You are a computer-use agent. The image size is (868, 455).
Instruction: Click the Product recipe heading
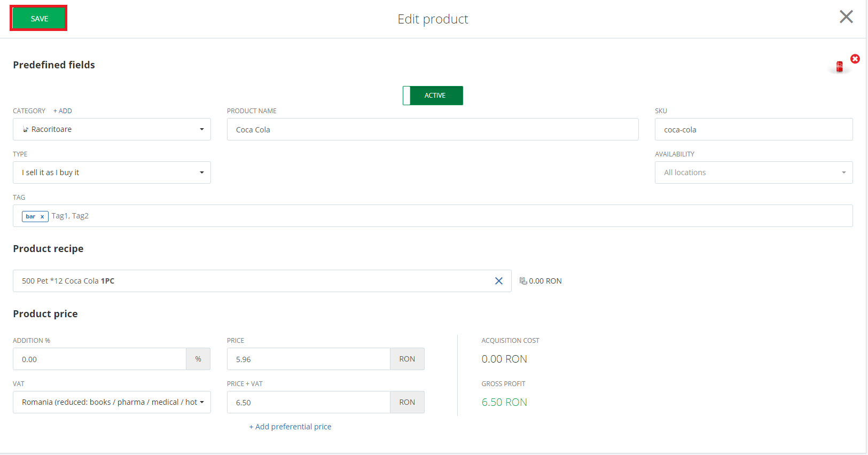(x=48, y=249)
